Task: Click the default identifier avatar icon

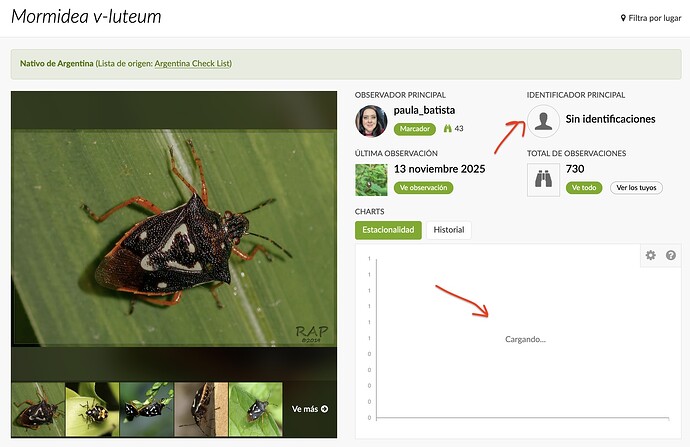Action: click(x=543, y=121)
